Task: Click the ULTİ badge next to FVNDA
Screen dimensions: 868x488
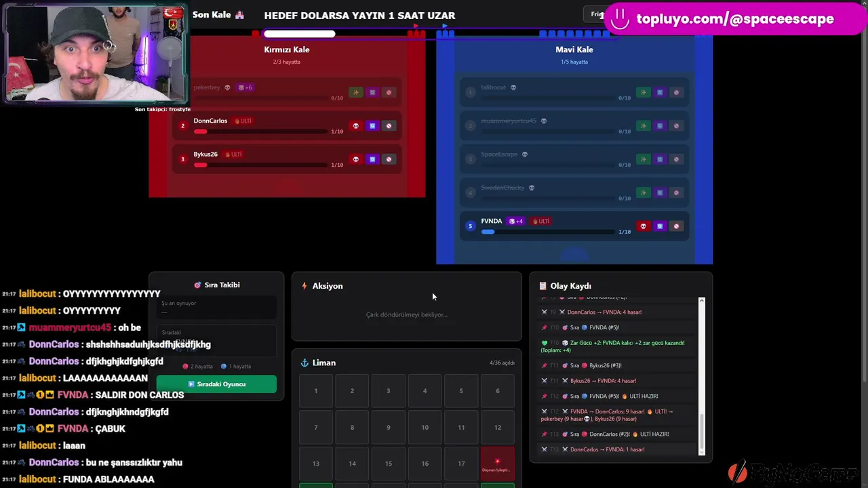Action: [x=540, y=221]
